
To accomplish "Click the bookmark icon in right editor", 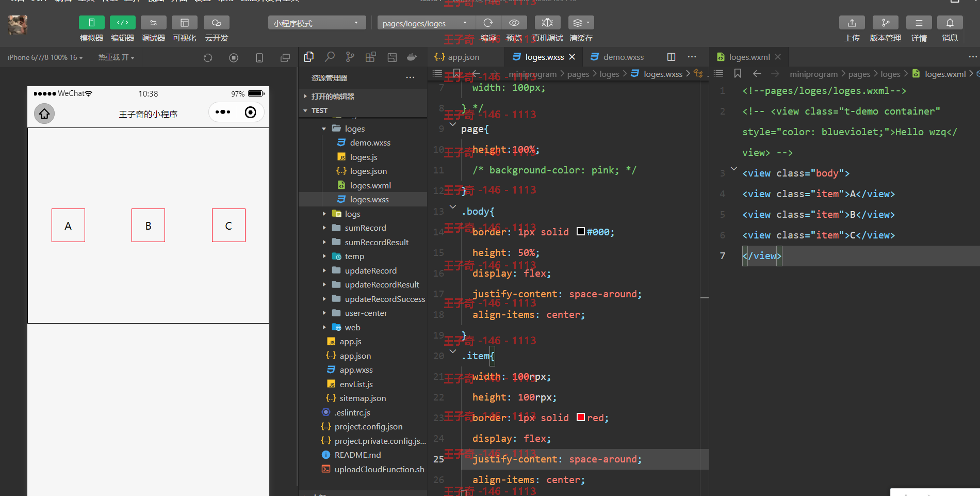I will 738,73.
